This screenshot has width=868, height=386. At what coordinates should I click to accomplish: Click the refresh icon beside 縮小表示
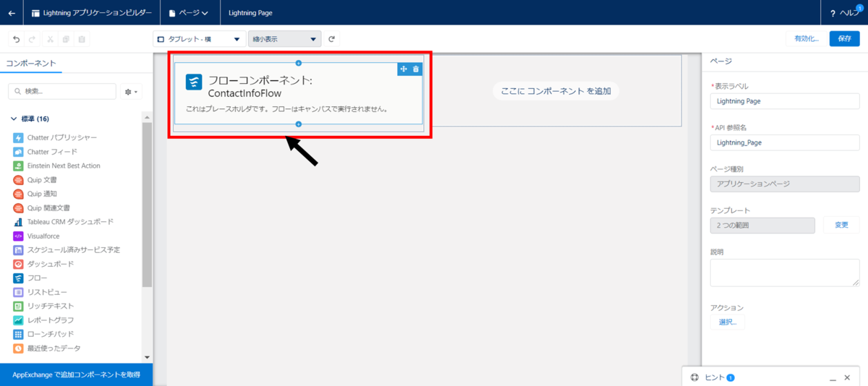point(332,39)
